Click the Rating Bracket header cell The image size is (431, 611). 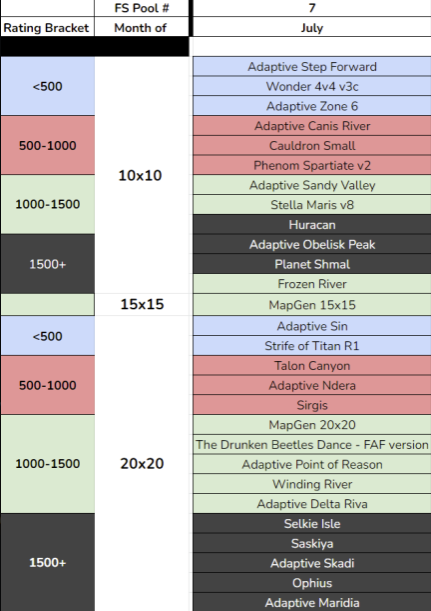[x=47, y=28]
